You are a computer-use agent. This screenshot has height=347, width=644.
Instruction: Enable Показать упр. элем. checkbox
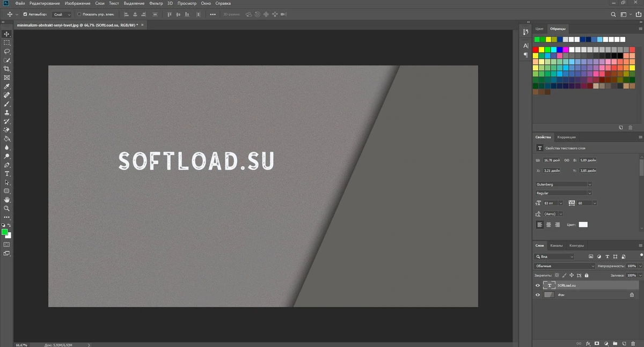(x=79, y=14)
